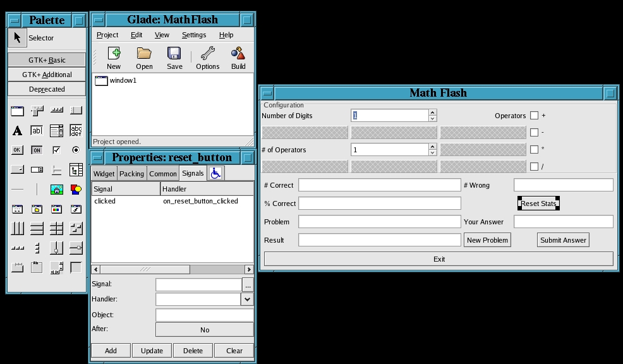Select the Radio Button widget in palette
This screenshot has width=623, height=364.
pyautogui.click(x=76, y=149)
